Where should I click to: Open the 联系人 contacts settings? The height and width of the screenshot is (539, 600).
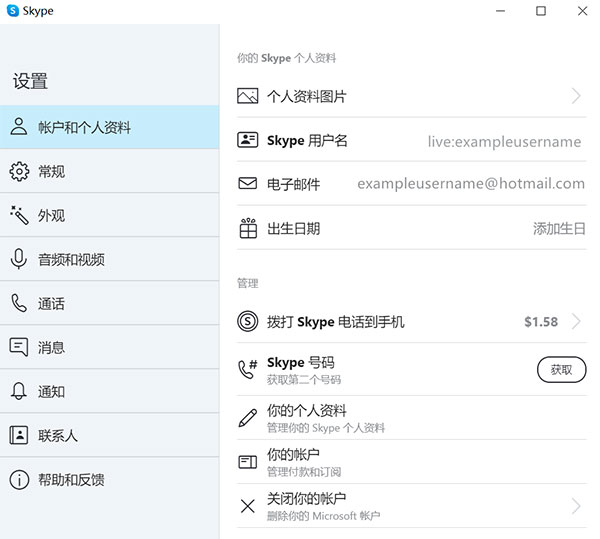(109, 435)
